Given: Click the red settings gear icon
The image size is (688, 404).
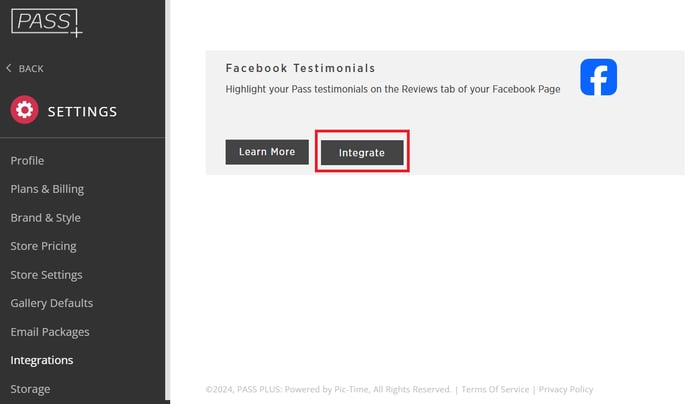Looking at the screenshot, I should click(25, 110).
